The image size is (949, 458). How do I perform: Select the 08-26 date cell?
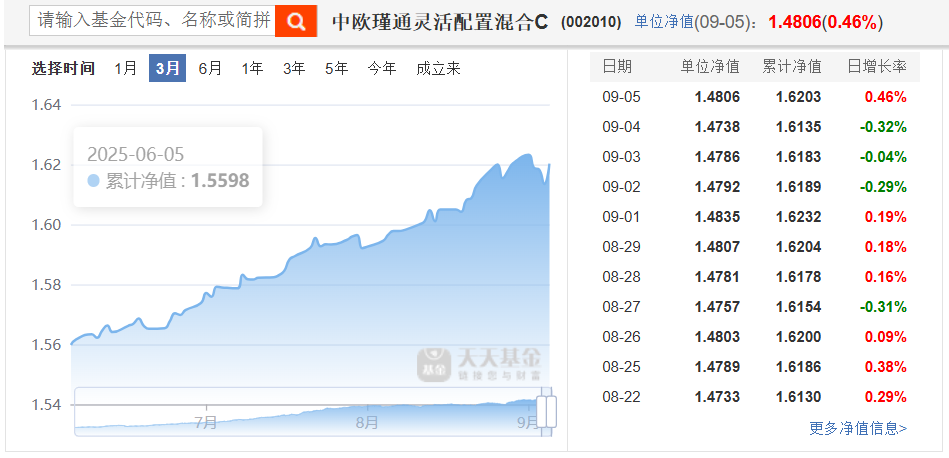(622, 337)
